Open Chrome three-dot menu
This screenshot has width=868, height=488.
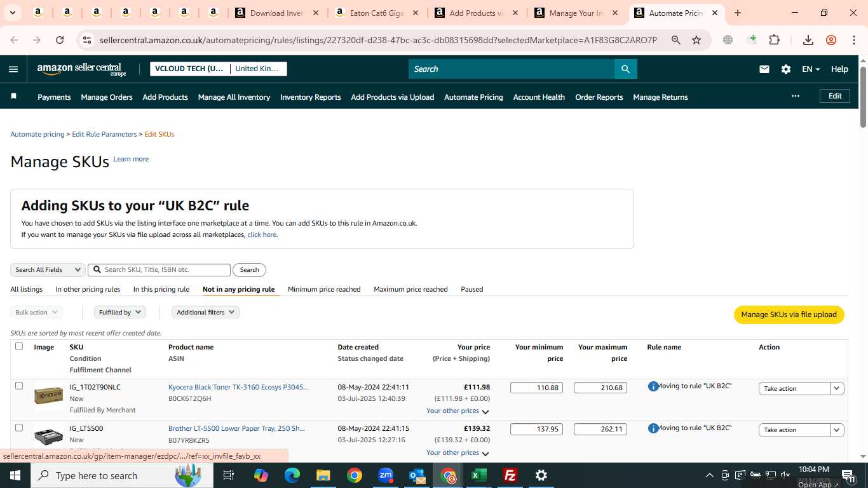(x=853, y=40)
